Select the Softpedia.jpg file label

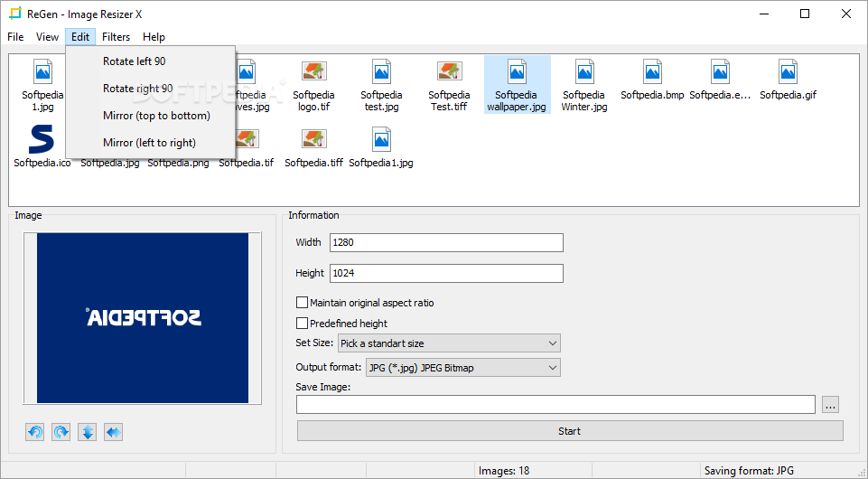click(110, 163)
